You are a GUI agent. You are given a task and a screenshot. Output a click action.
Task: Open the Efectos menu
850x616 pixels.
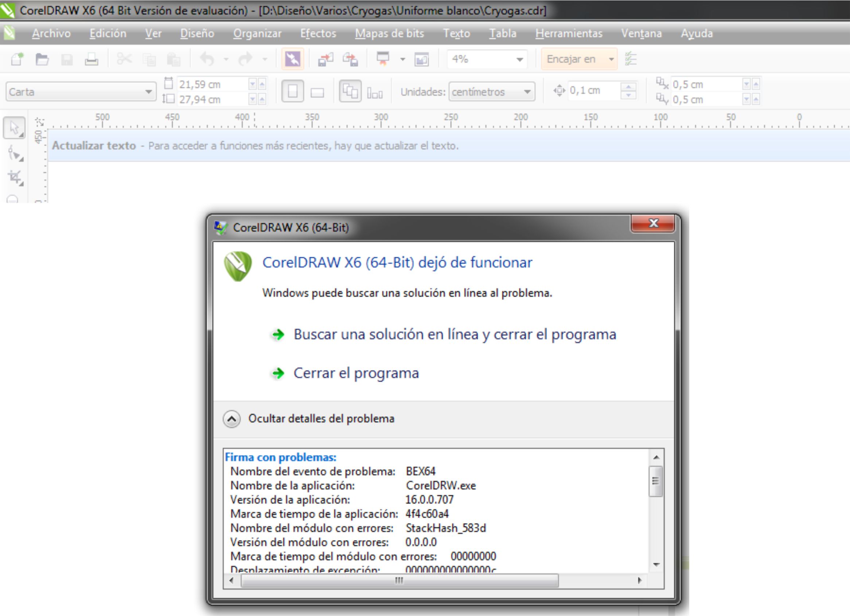(318, 33)
